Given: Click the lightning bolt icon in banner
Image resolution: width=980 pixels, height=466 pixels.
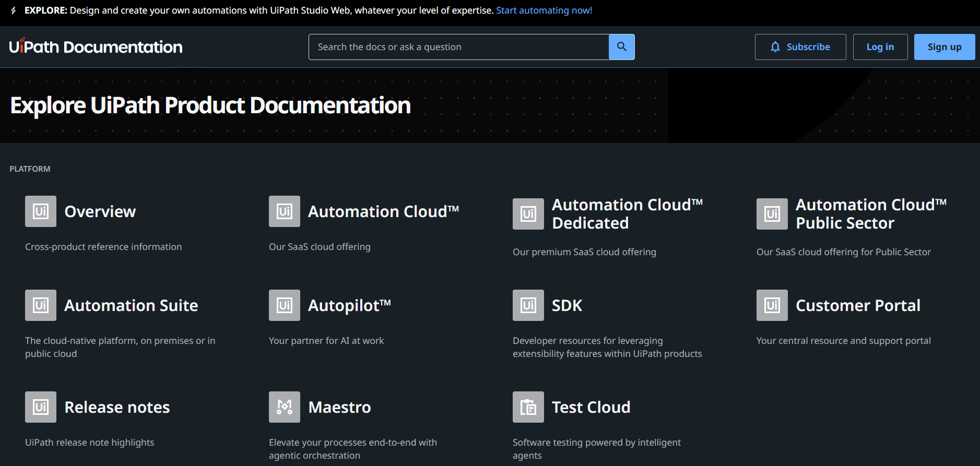Looking at the screenshot, I should click(x=14, y=10).
